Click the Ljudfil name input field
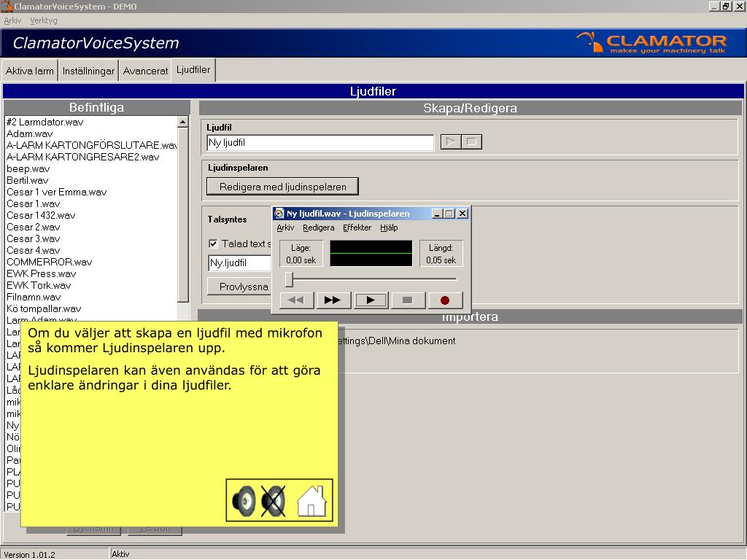Image resolution: width=747 pixels, height=560 pixels. pos(320,143)
